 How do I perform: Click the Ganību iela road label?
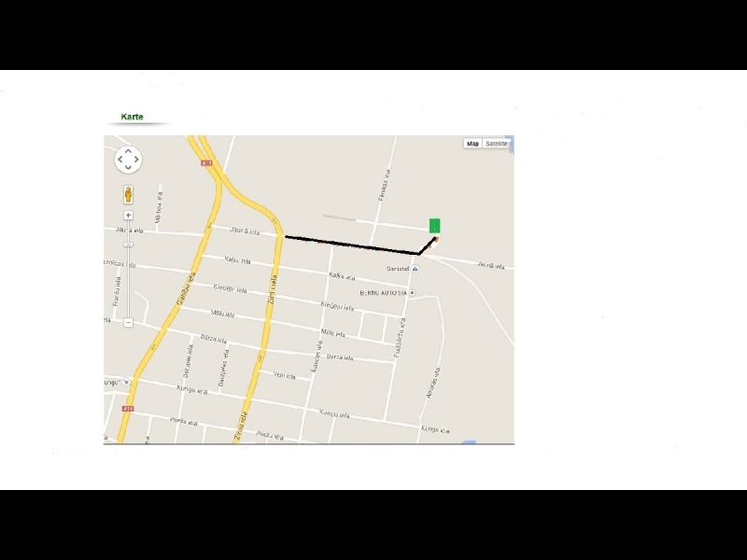[x=186, y=288]
